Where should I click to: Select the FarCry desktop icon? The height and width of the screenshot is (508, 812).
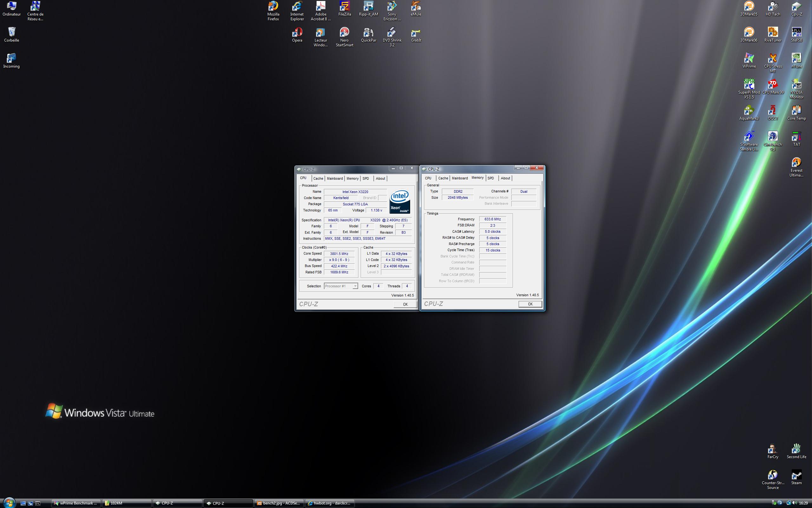[x=773, y=451]
